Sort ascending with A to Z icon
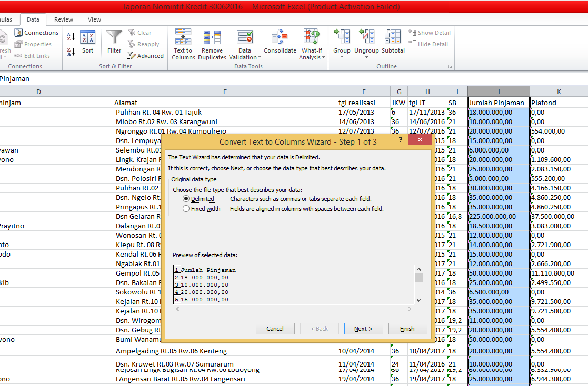 point(71,36)
